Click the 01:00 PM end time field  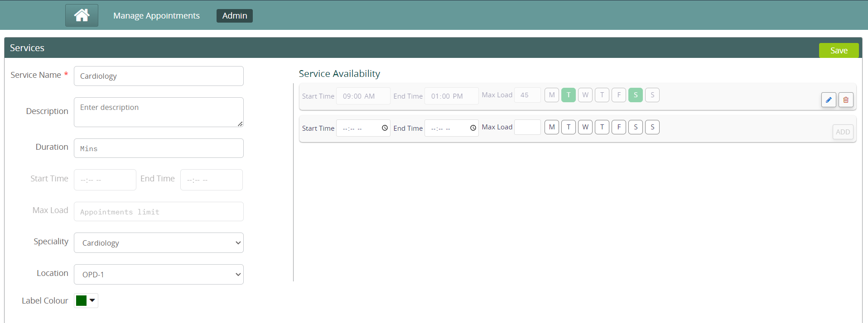(452, 96)
